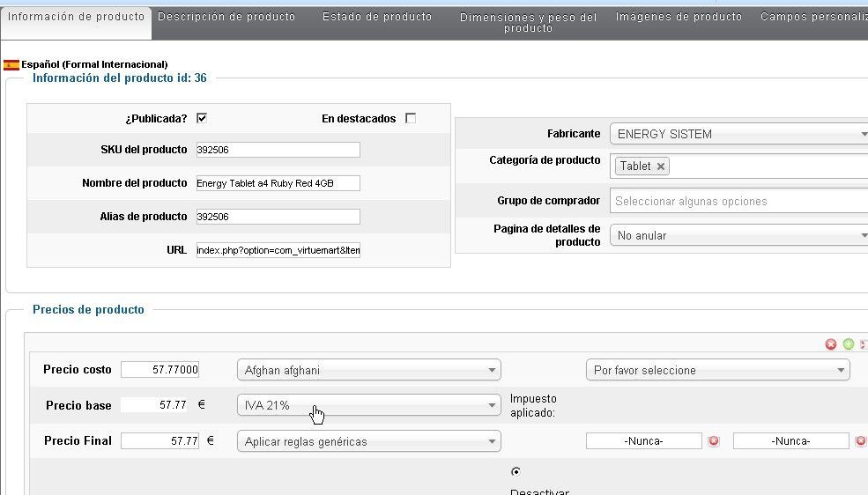
Task: Click the green add-price plus icon
Action: pos(848,344)
